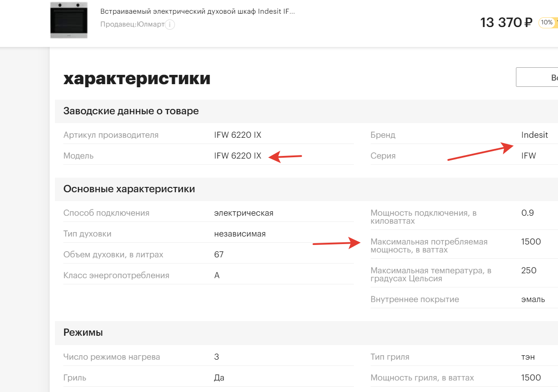
Task: Click the price 13 370 ₽
Action: [x=506, y=22]
